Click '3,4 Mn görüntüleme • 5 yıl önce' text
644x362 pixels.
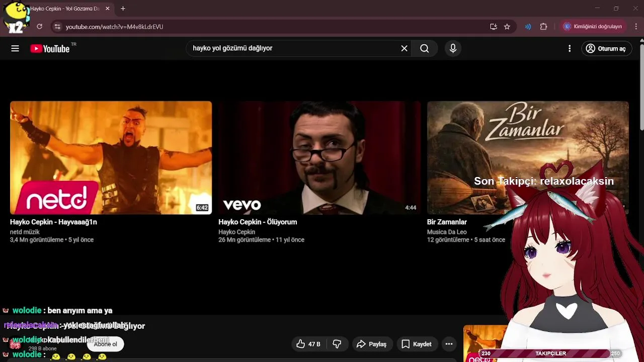(52, 240)
